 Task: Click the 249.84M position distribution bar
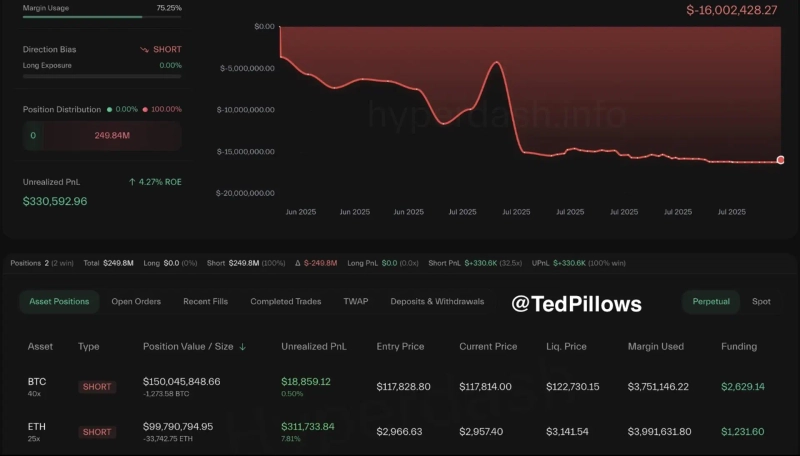pos(112,135)
